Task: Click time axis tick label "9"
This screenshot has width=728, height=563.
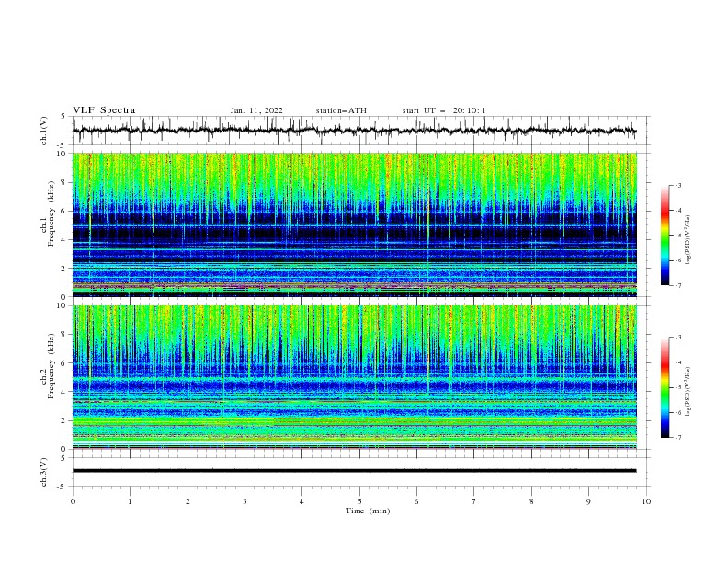Action: tap(588, 501)
